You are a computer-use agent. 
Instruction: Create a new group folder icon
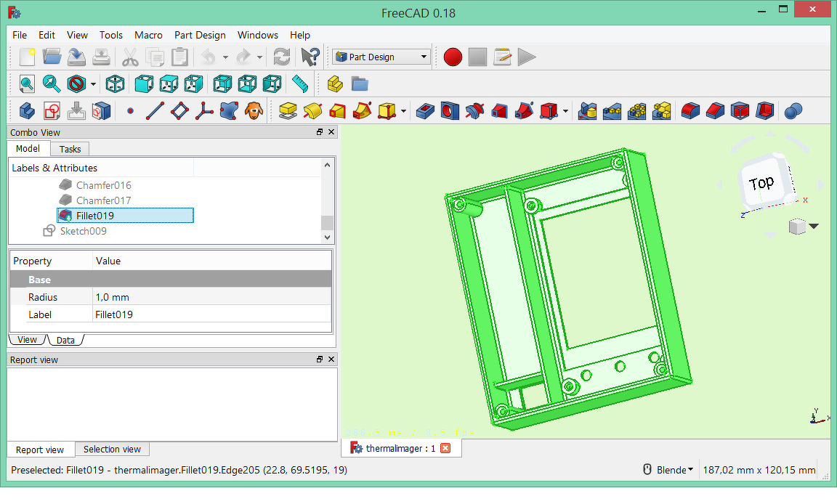pyautogui.click(x=360, y=84)
